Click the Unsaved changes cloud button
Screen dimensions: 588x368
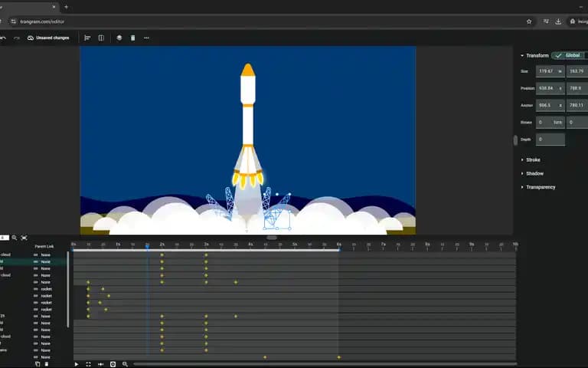click(48, 38)
